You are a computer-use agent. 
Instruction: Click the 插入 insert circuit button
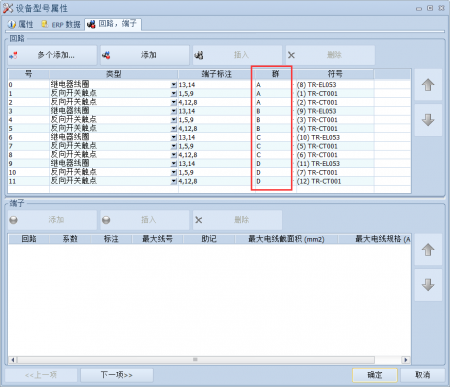coord(237,55)
